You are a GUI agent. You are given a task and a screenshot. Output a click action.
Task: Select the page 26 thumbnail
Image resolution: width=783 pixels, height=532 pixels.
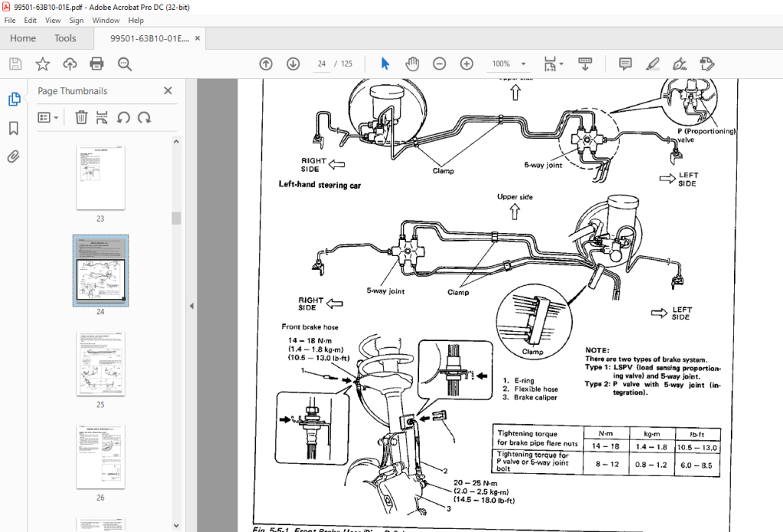click(x=100, y=456)
